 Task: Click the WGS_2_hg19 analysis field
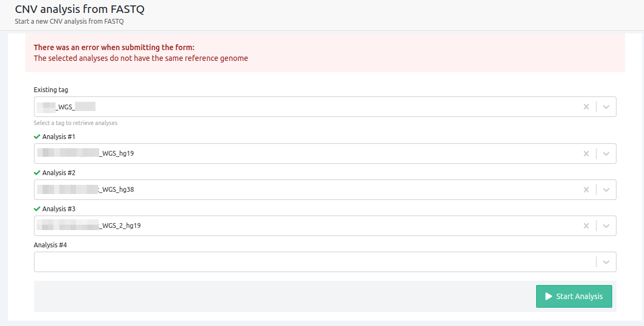pyautogui.click(x=313, y=226)
